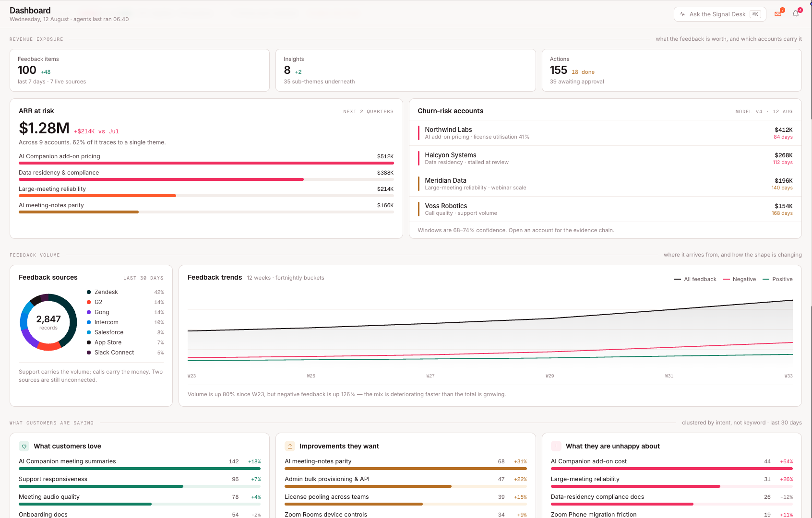Select the AI meeting-notes parity improvement row

pos(406,464)
